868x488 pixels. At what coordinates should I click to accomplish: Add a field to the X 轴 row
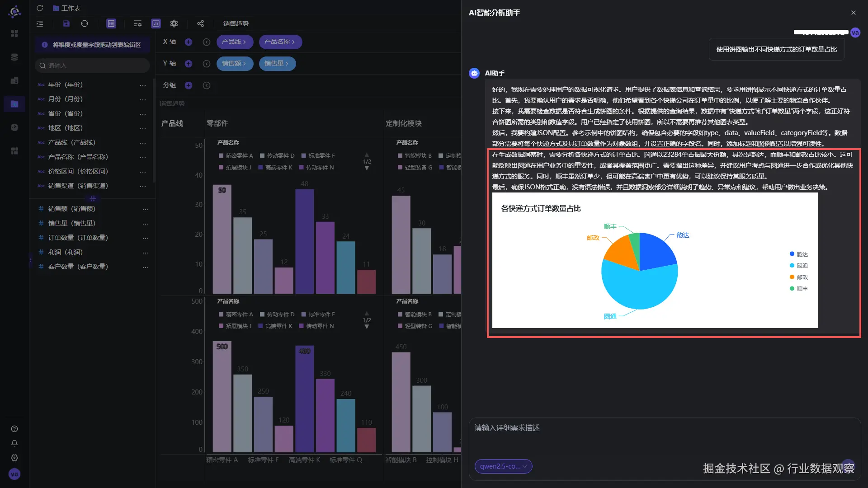coord(189,42)
